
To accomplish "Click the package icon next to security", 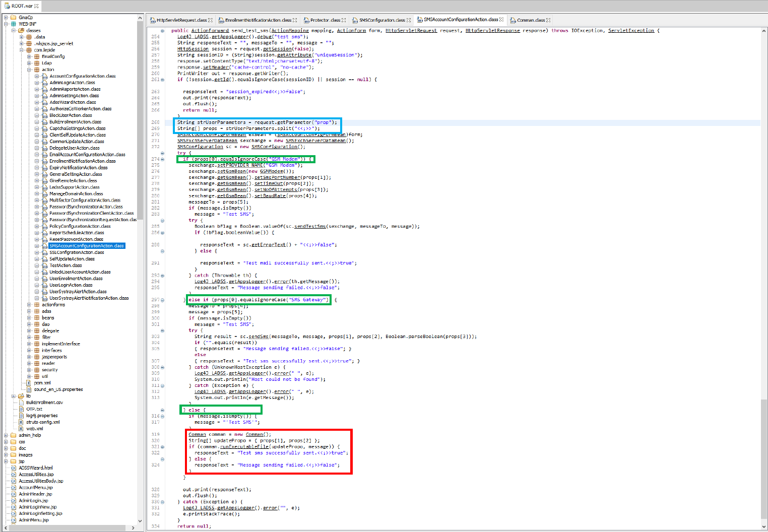I will [37, 370].
